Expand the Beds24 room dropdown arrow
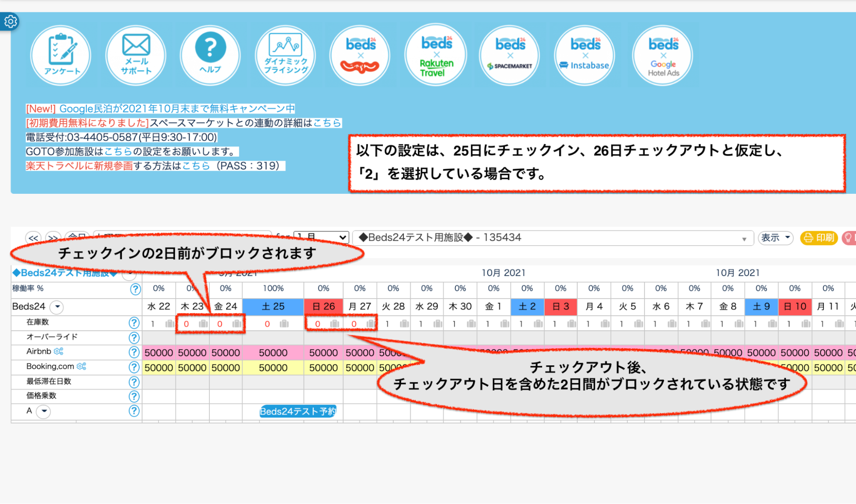Screen dimensions: 856x504 pyautogui.click(x=57, y=307)
